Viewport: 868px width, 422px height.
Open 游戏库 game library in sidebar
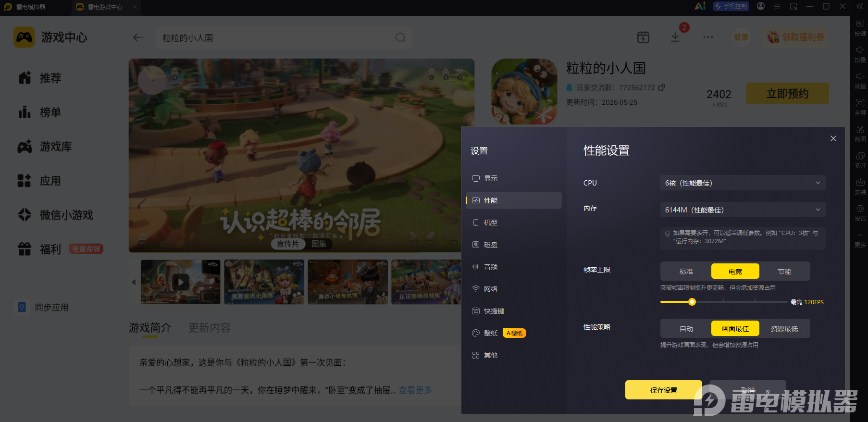(45, 147)
